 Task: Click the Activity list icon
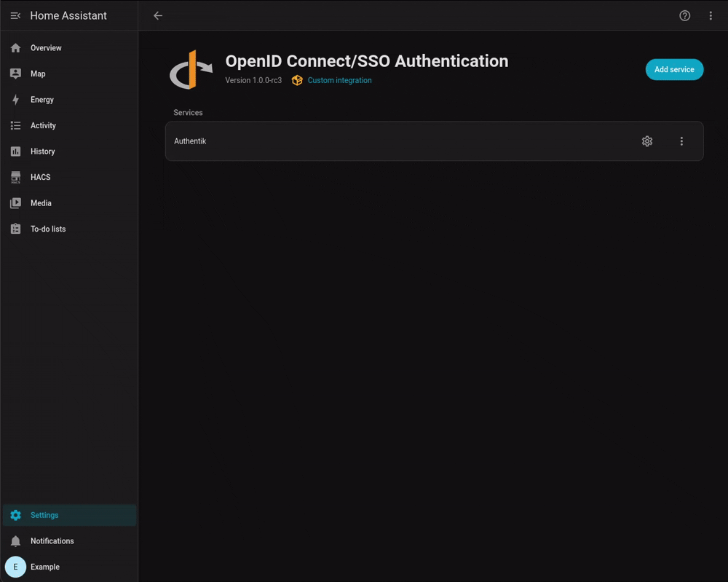pyautogui.click(x=16, y=125)
